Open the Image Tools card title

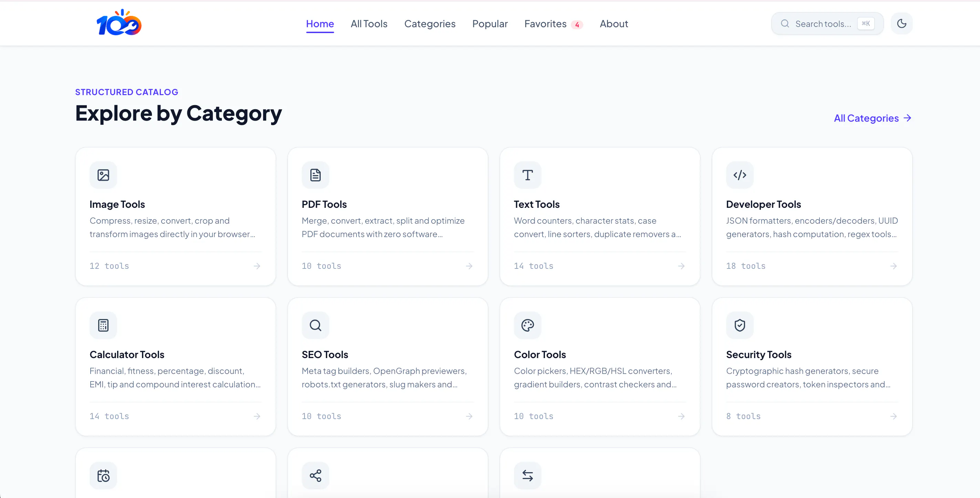click(x=117, y=204)
